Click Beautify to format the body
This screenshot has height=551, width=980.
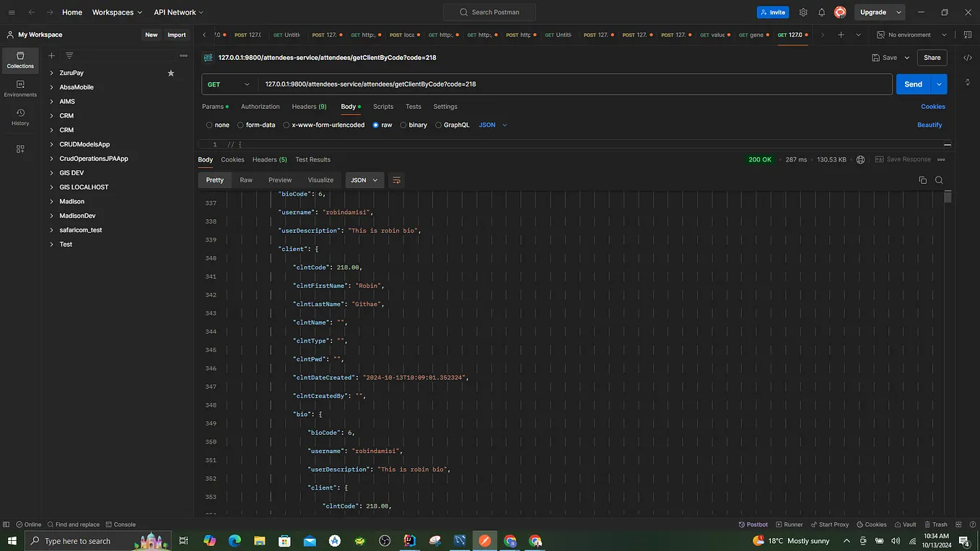tap(929, 124)
